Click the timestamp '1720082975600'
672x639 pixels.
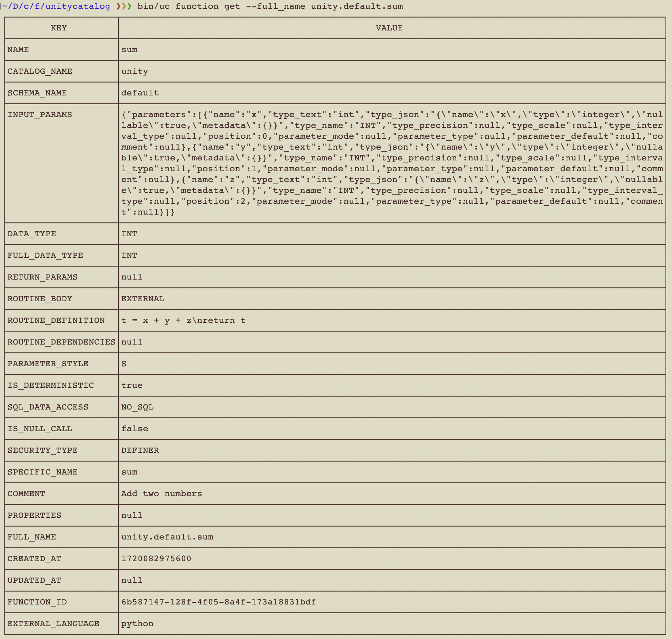[x=156, y=558]
